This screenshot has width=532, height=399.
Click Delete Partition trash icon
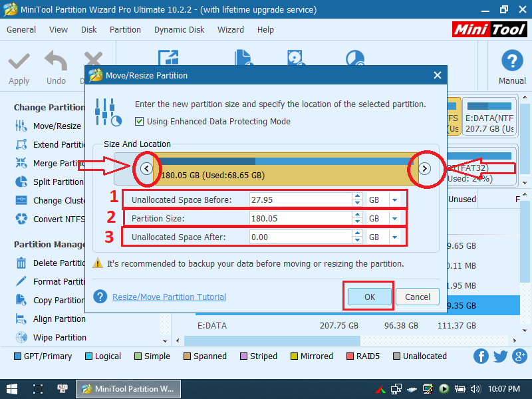pos(21,263)
